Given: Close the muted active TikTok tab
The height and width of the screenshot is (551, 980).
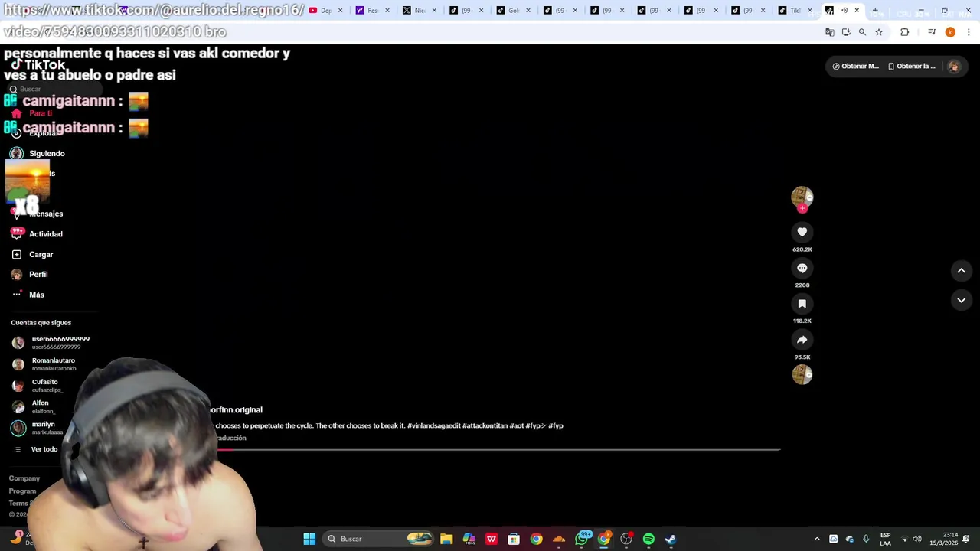Looking at the screenshot, I should 857,11.
